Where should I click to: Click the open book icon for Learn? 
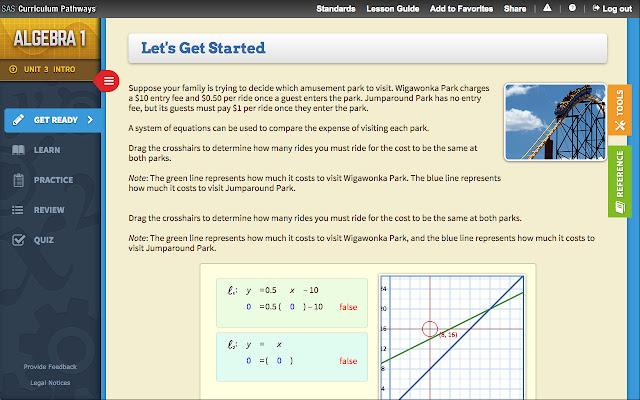click(18, 150)
